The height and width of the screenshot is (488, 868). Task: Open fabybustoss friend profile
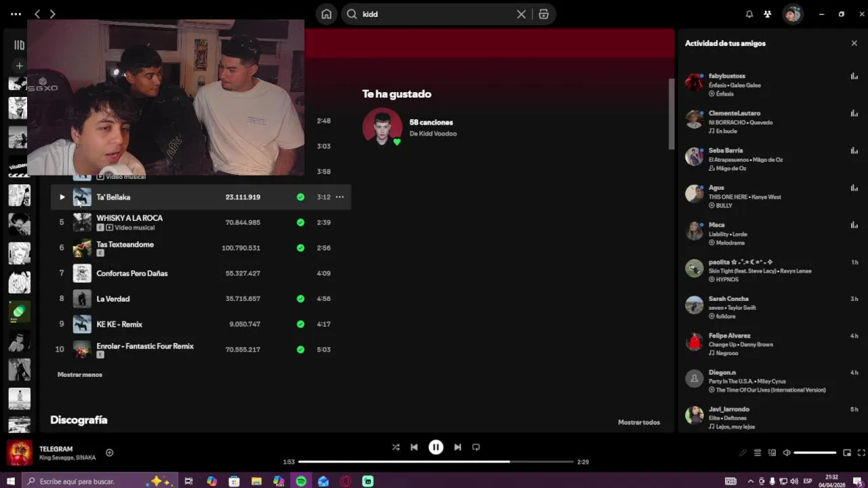tap(727, 76)
